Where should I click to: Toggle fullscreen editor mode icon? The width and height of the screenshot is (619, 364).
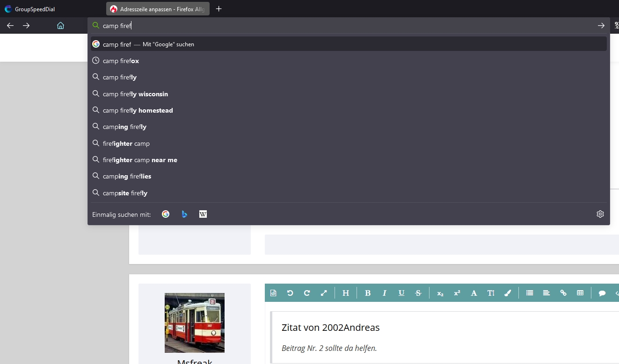[324, 293]
